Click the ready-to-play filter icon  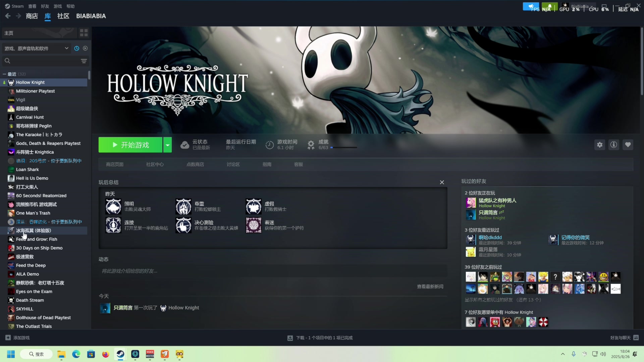click(85, 48)
